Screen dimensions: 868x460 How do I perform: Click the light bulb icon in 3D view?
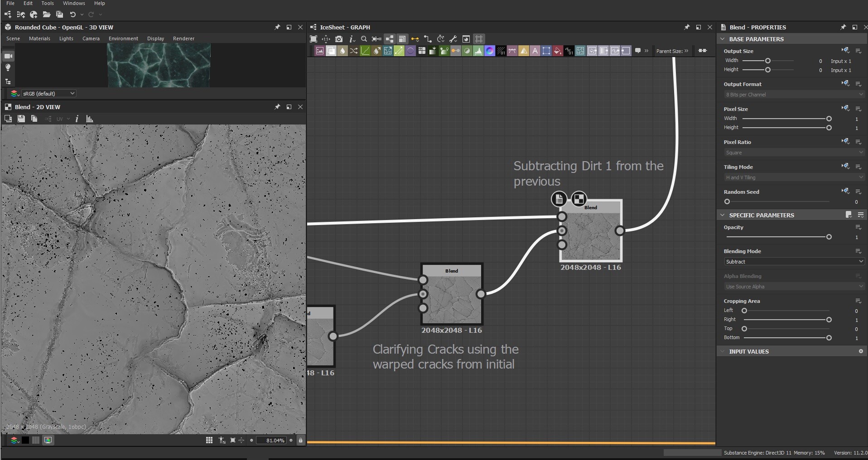pyautogui.click(x=8, y=68)
